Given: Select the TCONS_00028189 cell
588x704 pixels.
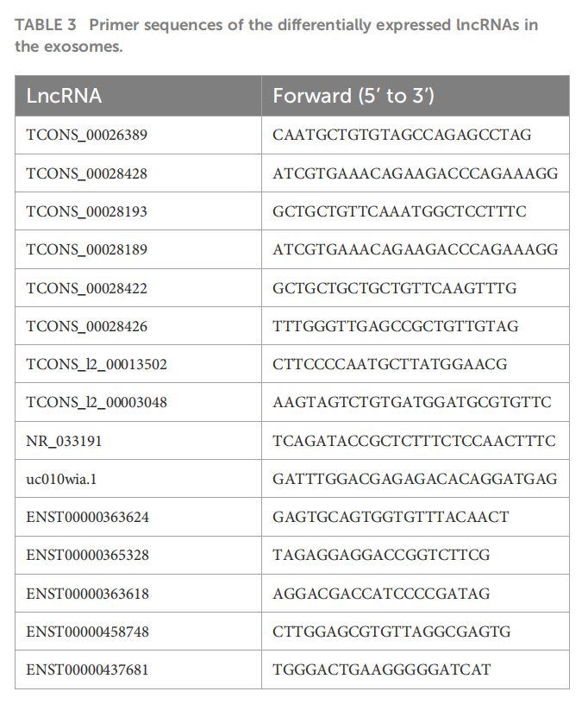Looking at the screenshot, I should coord(86,249).
